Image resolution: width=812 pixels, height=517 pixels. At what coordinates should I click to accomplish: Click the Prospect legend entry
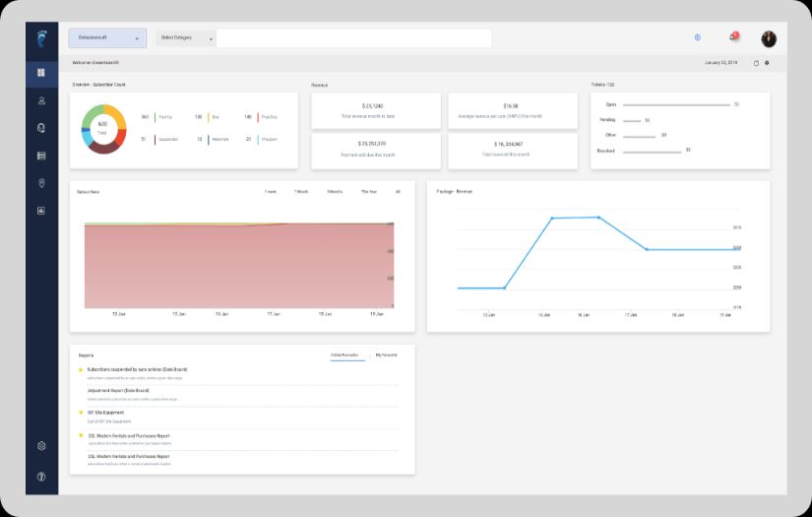click(x=262, y=140)
